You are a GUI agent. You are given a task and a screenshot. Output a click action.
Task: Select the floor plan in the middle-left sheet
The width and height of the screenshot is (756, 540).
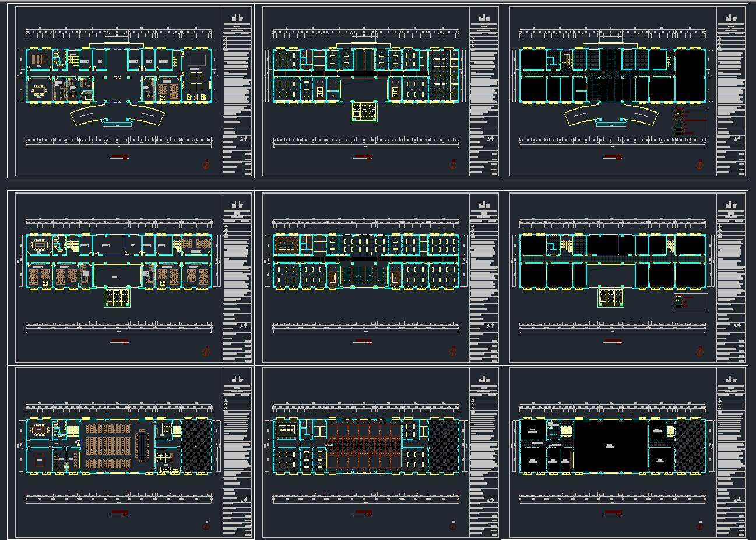pyautogui.click(x=119, y=261)
